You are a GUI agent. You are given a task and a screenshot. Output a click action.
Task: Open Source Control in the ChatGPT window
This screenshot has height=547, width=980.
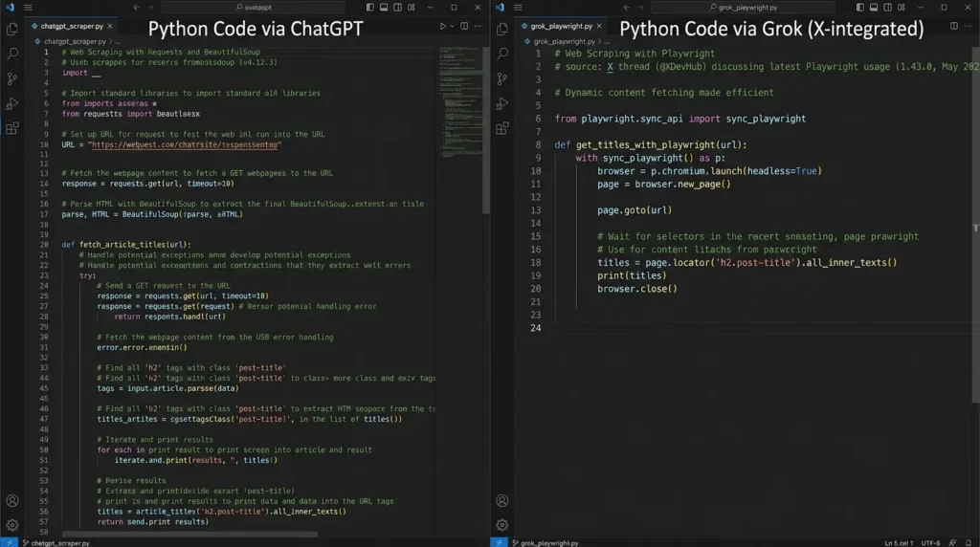click(11, 78)
